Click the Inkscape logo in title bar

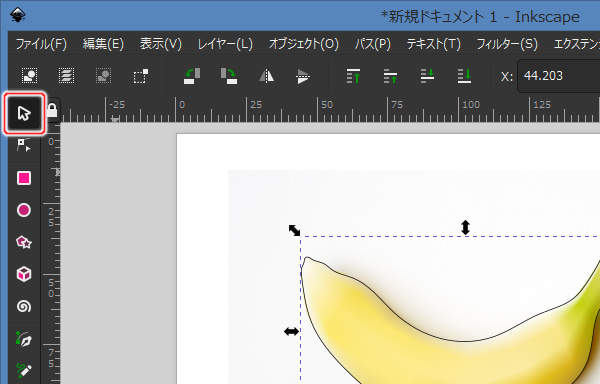[18, 15]
